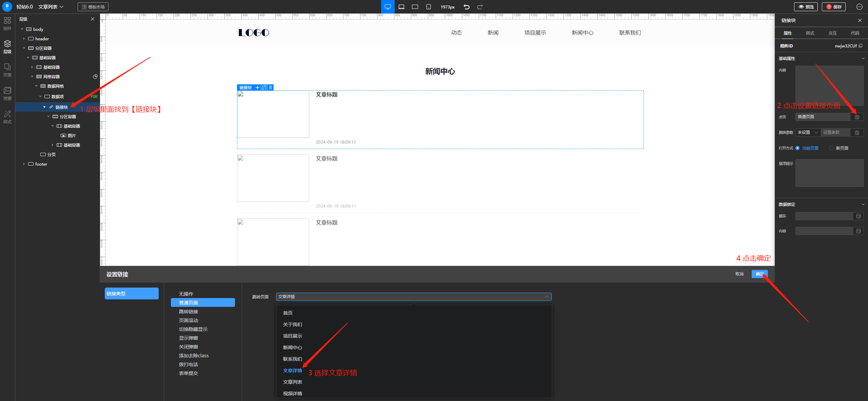
Task: Switch to the 样式 tab in properties panel
Action: [810, 33]
